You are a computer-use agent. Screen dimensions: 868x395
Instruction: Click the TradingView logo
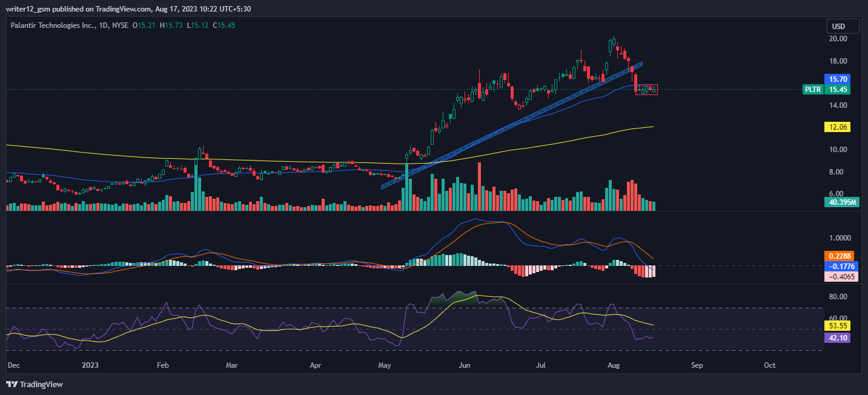[x=35, y=384]
